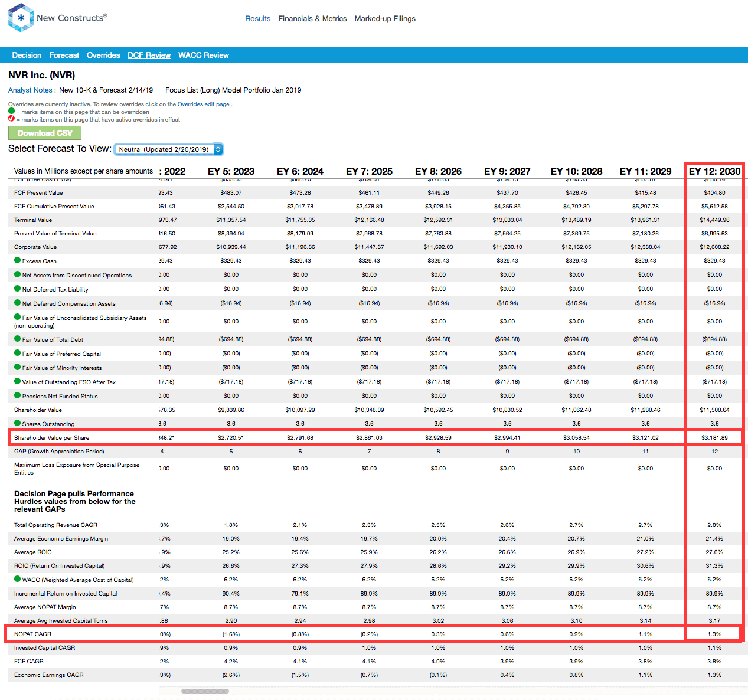Open the WACC Review page
The image size is (748, 700).
click(x=204, y=55)
